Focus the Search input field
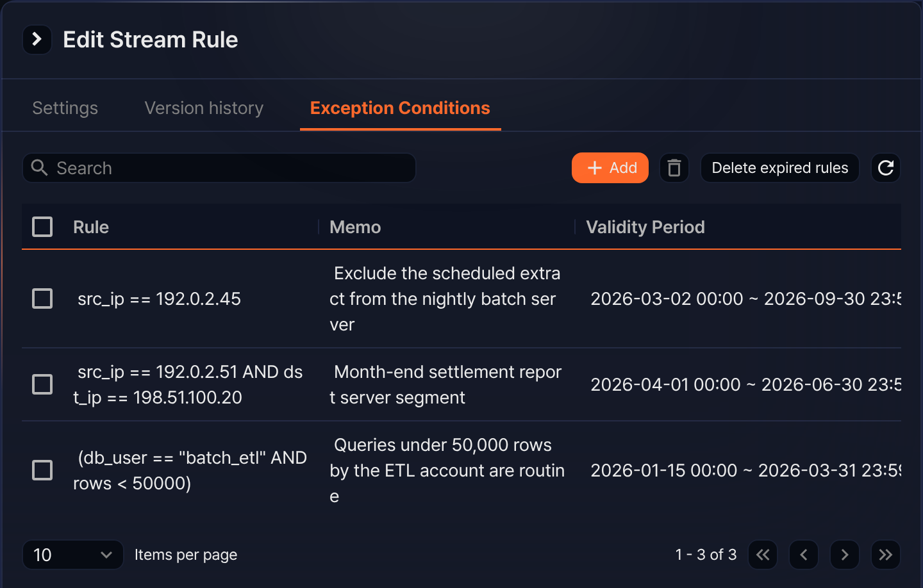Viewport: 923px width, 588px height. point(219,168)
